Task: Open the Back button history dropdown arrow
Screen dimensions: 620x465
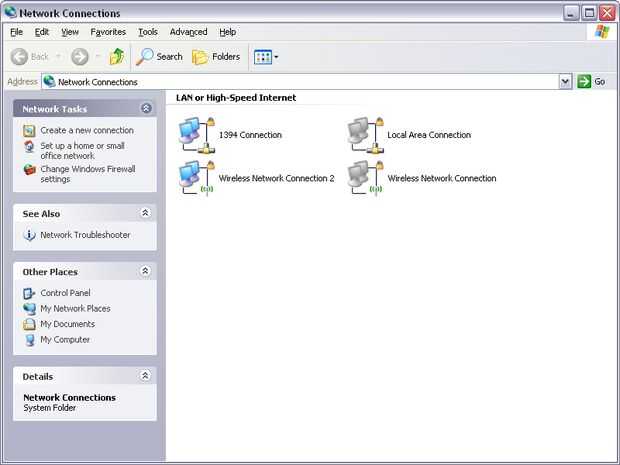Action: (x=58, y=57)
